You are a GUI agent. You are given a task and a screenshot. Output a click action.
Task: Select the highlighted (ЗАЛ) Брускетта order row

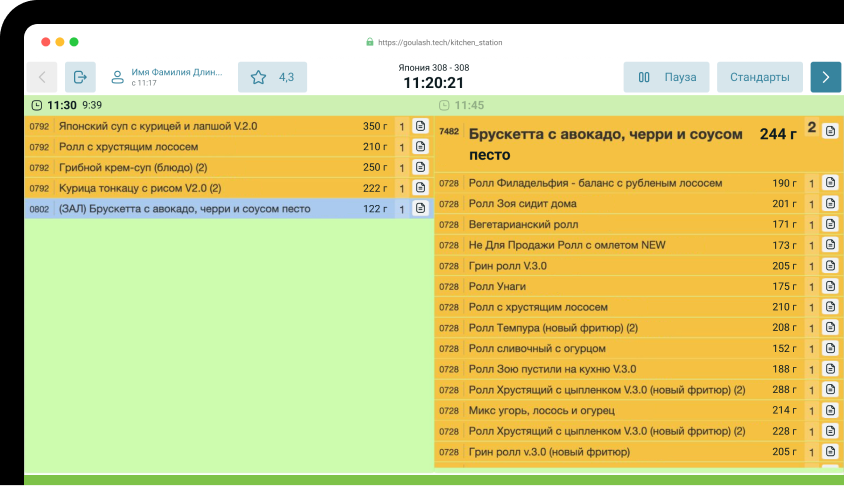pyautogui.click(x=200, y=209)
